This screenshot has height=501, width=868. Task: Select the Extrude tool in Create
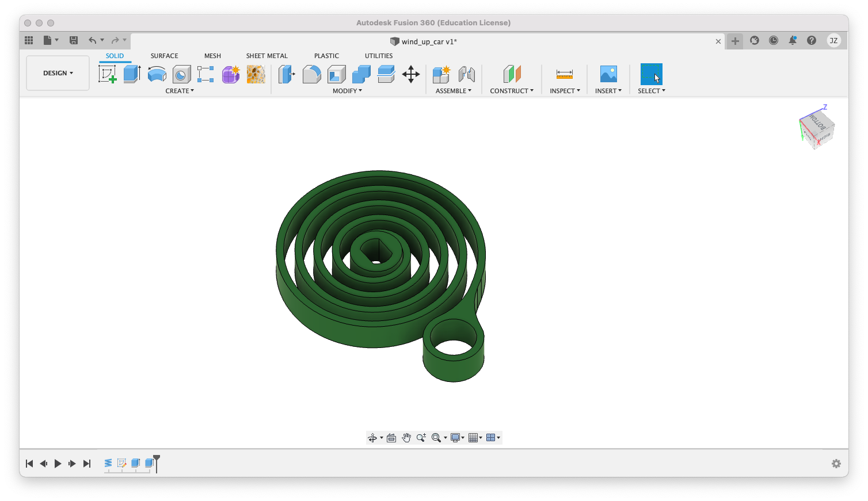[132, 74]
